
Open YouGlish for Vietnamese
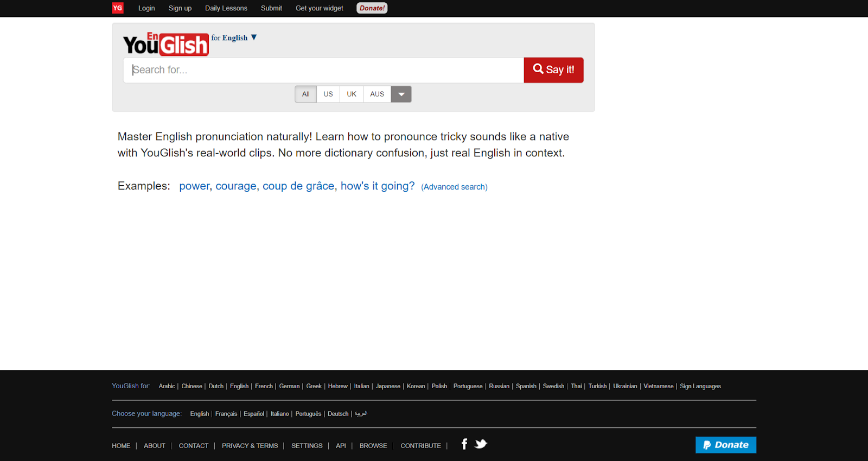point(658,386)
